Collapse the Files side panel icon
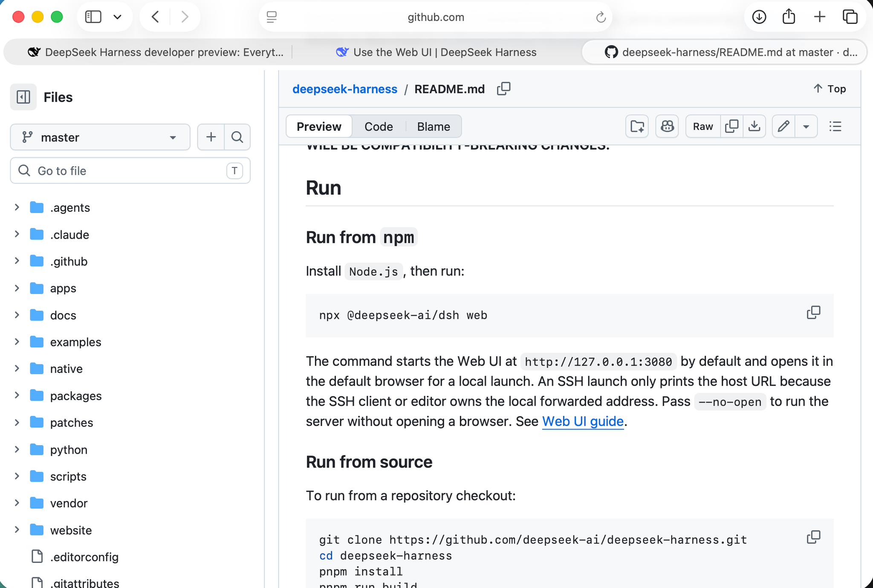873x588 pixels. click(23, 97)
